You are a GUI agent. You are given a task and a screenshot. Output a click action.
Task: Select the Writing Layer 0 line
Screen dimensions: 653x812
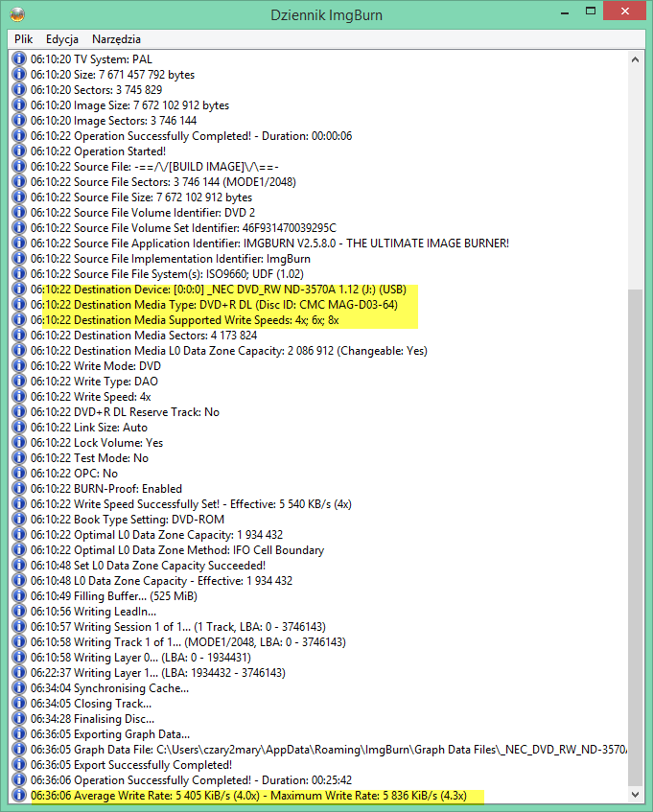pyautogui.click(x=141, y=657)
